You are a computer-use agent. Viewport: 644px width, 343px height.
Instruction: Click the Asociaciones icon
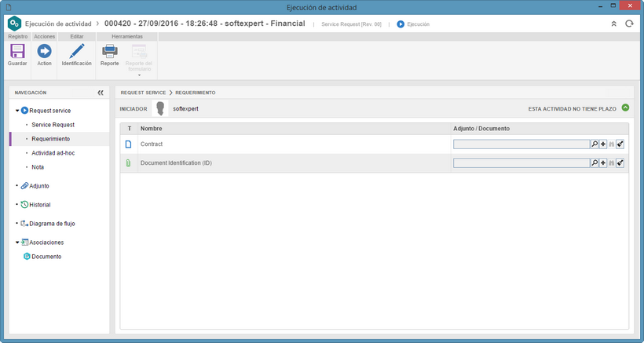click(24, 243)
